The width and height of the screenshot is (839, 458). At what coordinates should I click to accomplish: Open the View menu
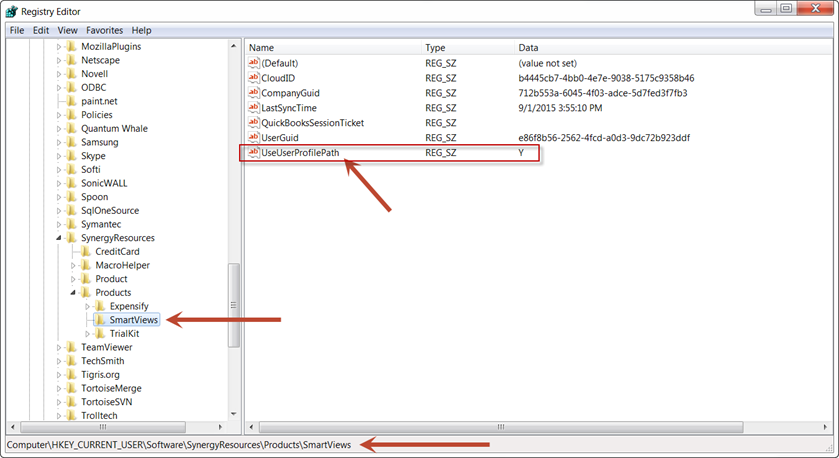pos(67,30)
